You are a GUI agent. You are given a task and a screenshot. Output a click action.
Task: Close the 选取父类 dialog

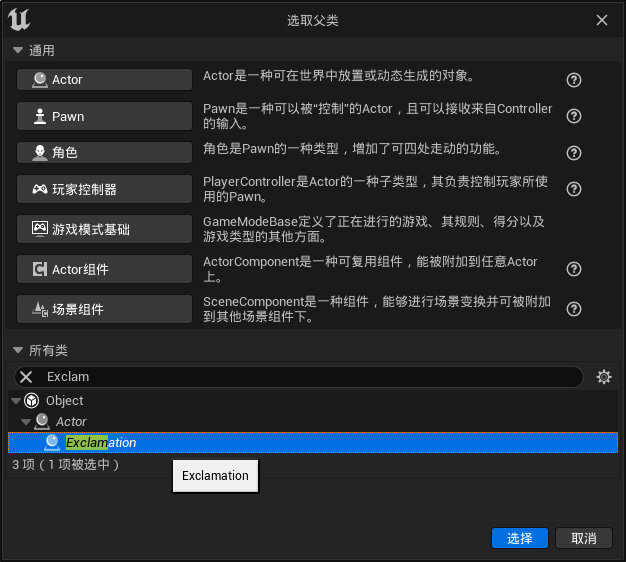click(x=602, y=20)
